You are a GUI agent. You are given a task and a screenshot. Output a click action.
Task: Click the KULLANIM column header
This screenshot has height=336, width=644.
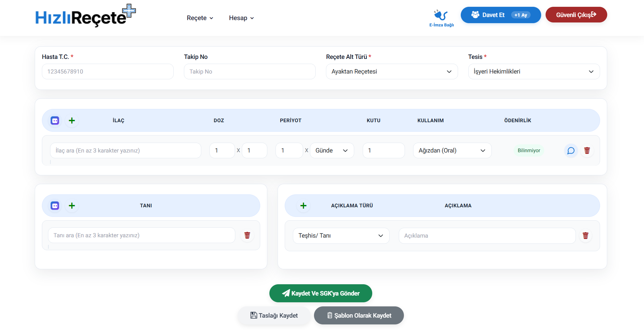(x=430, y=121)
